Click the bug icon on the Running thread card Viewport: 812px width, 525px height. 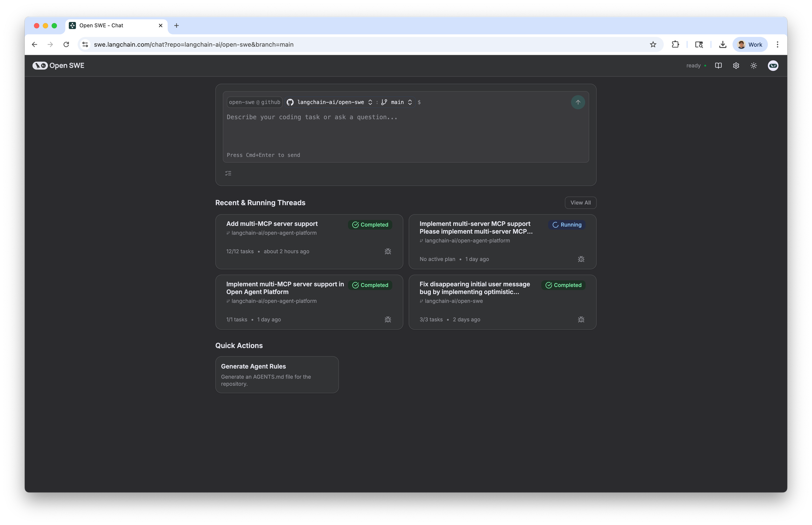pyautogui.click(x=581, y=259)
